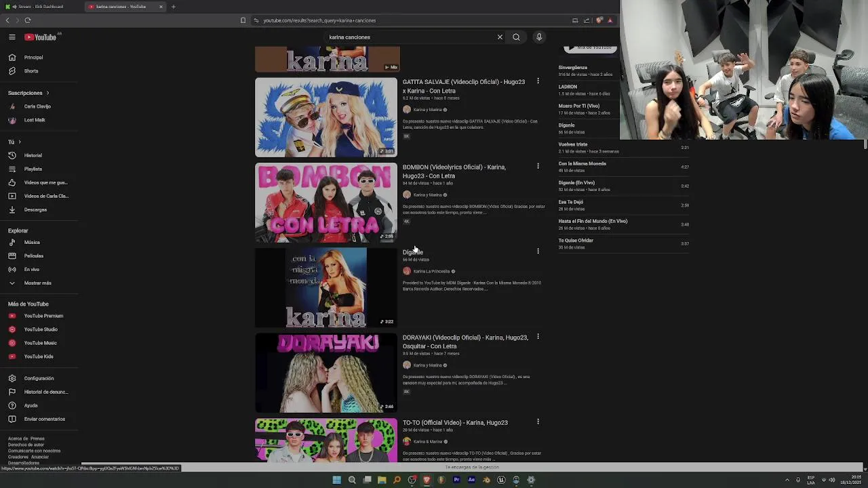This screenshot has width=868, height=488.
Task: Start voice search with the microphone
Action: 539,37
